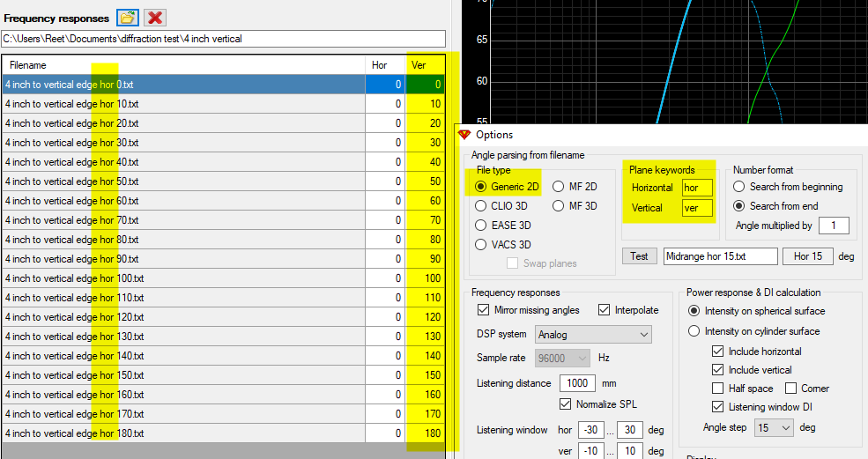Click the Horizontal keyword input field
This screenshot has width=868, height=459.
[697, 188]
